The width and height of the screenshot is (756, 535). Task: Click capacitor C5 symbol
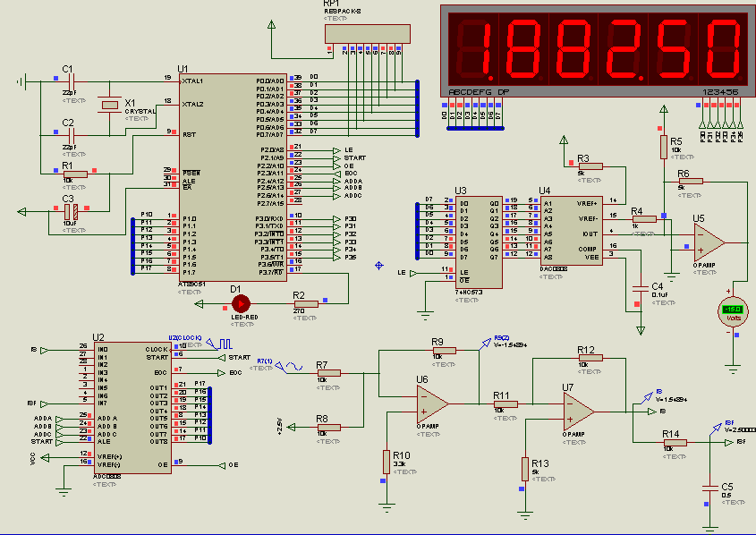tap(710, 488)
